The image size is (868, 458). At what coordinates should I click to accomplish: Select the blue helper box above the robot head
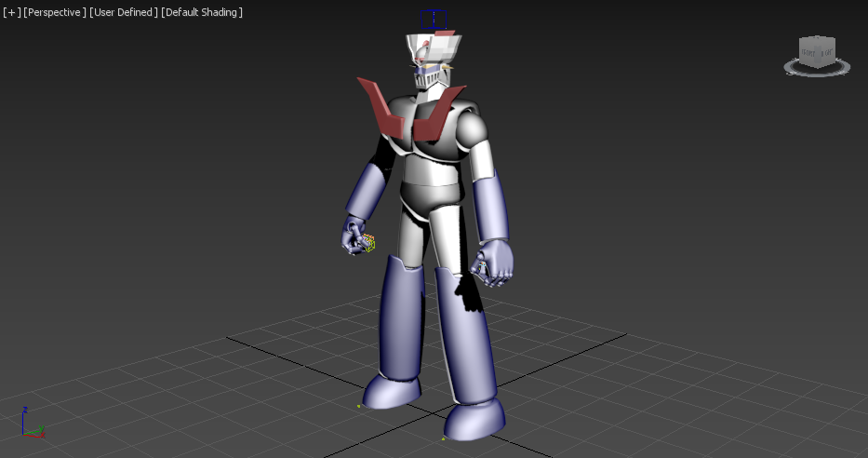pyautogui.click(x=434, y=20)
